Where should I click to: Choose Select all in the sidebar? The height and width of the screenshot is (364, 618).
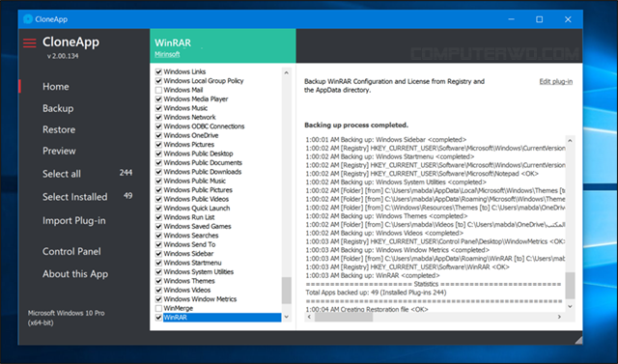(62, 174)
